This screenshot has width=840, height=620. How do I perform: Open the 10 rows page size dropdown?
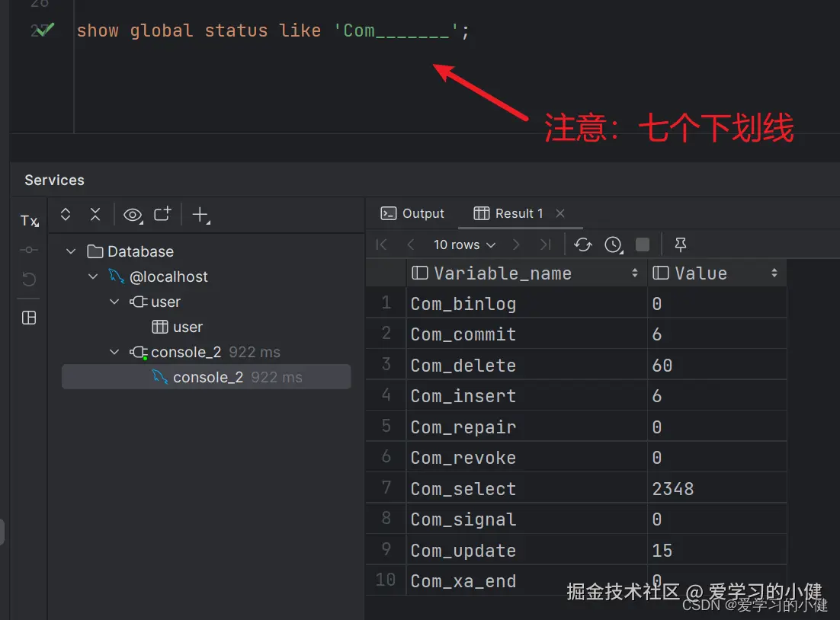point(464,244)
